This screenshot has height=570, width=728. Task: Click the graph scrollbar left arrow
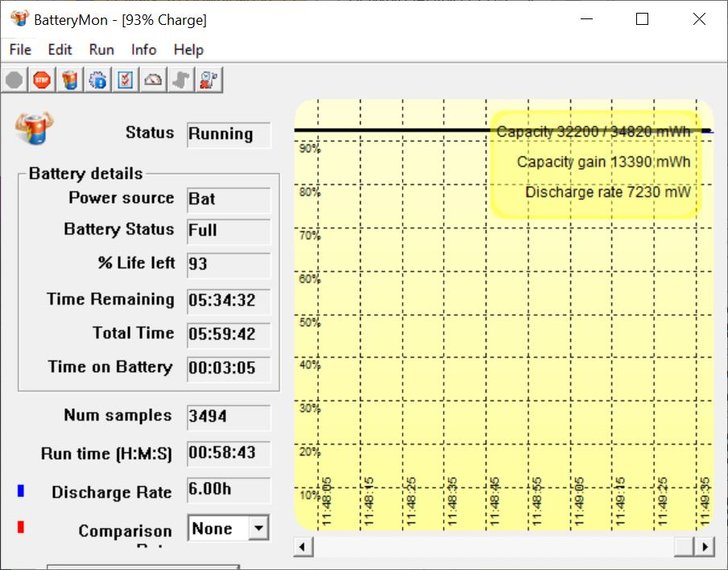pyautogui.click(x=303, y=546)
